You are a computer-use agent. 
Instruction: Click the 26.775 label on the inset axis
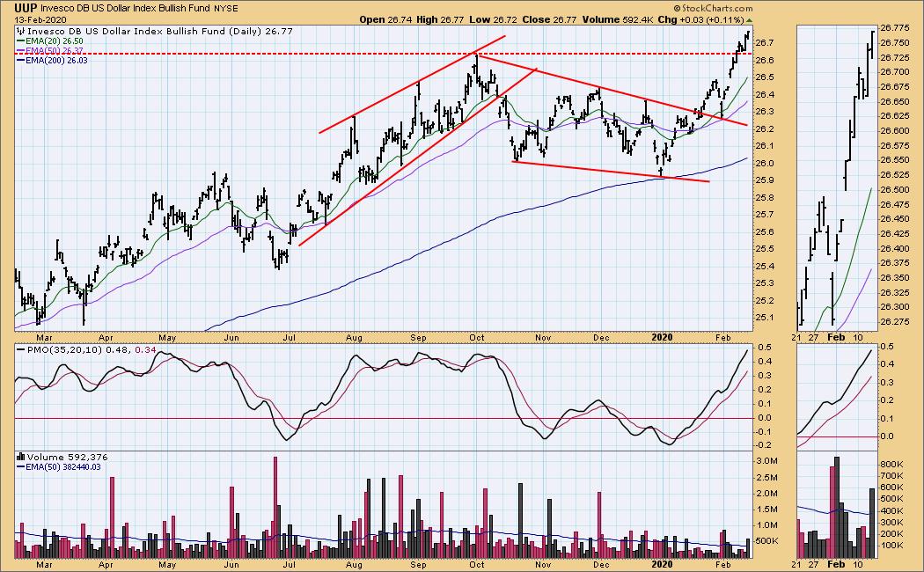click(894, 27)
